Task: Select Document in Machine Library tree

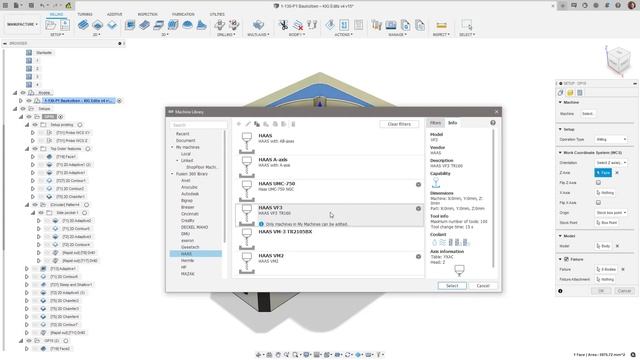Action: click(185, 140)
